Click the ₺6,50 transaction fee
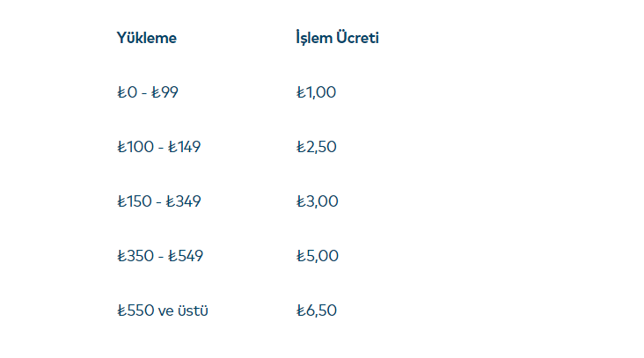644x358 pixels. coord(317,311)
